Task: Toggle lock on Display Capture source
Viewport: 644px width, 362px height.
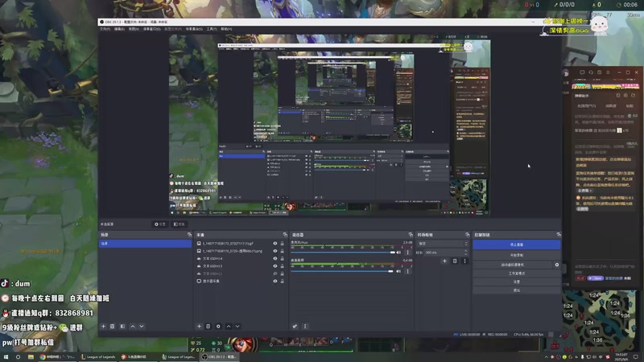Action: [283, 281]
